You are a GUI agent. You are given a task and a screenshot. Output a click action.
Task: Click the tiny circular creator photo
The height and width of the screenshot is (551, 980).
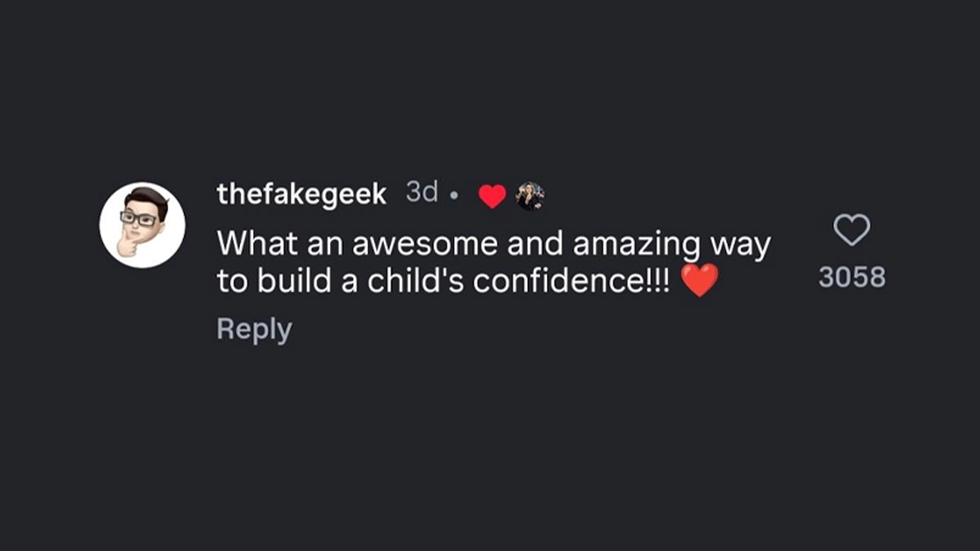[x=530, y=196]
